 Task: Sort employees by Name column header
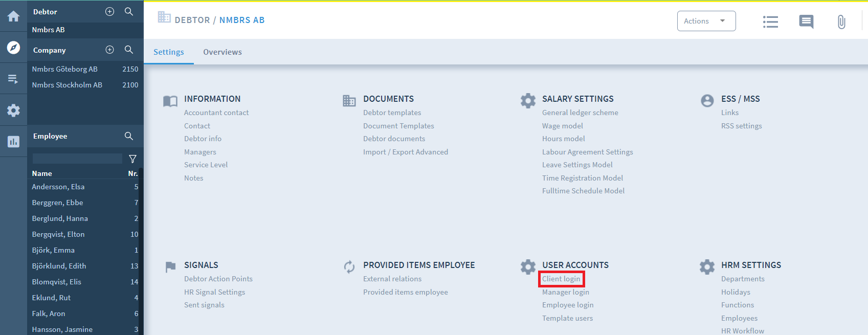click(42, 173)
